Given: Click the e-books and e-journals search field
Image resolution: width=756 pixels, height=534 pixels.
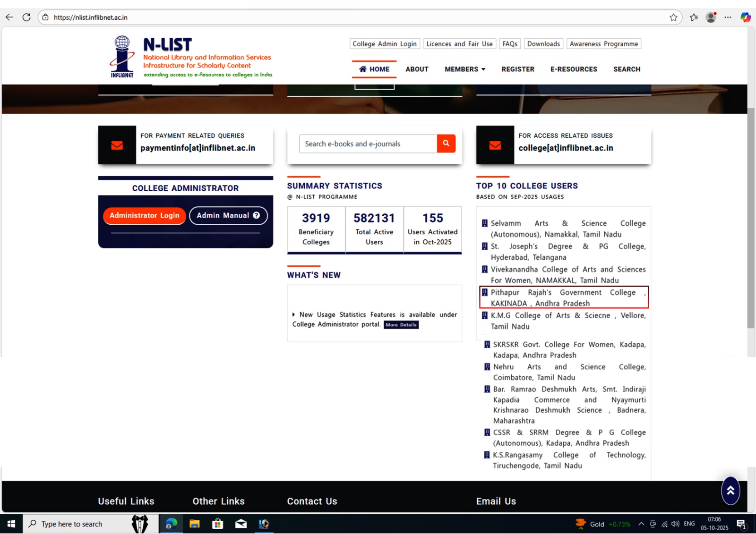Looking at the screenshot, I should 368,144.
